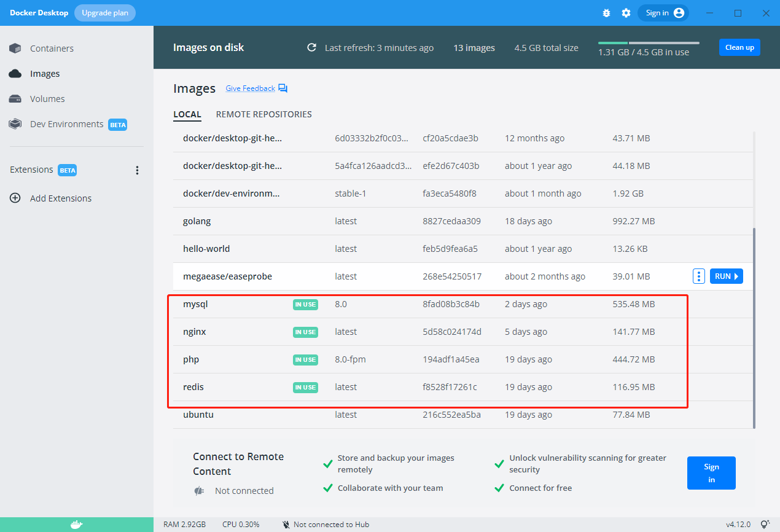Viewport: 780px width, 532px height.
Task: Click the RAM 2.92GB status entry
Action: coord(184,525)
